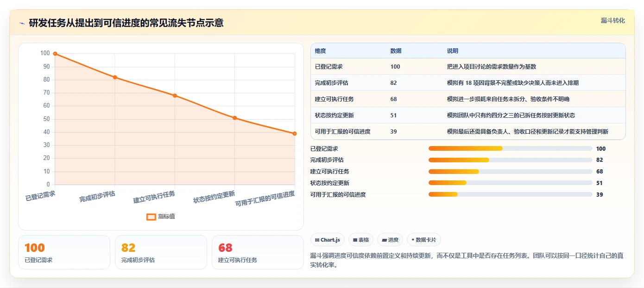This screenshot has height=288, width=644.
Task: Click the footer paragraph starting 漏斗强调进度可信度
Action: 467,260
